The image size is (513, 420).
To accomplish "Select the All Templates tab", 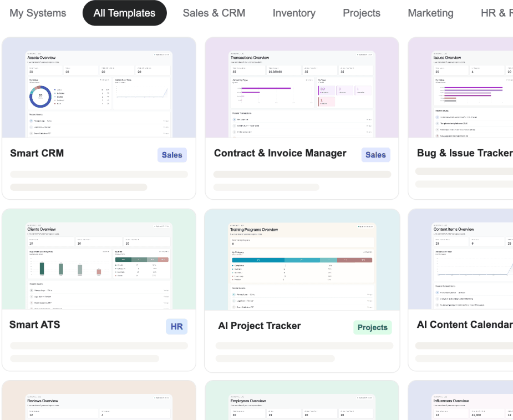I will click(124, 13).
